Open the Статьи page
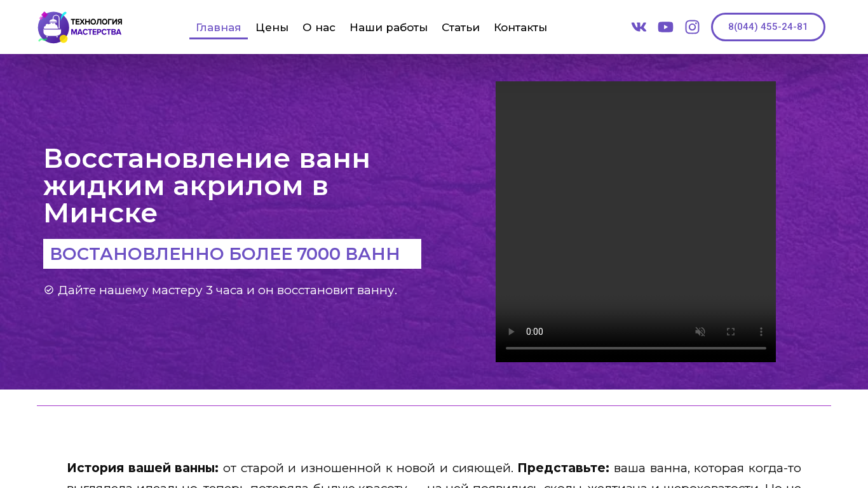This screenshot has height=488, width=868. pyautogui.click(x=461, y=27)
